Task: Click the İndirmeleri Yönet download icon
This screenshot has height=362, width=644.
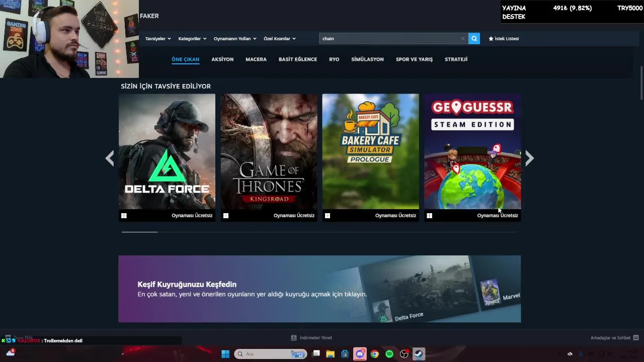Action: coord(294,338)
